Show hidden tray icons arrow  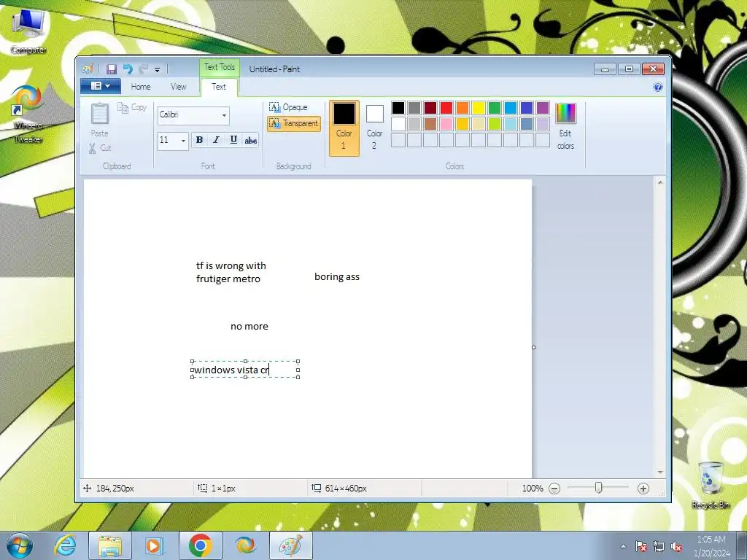[623, 546]
